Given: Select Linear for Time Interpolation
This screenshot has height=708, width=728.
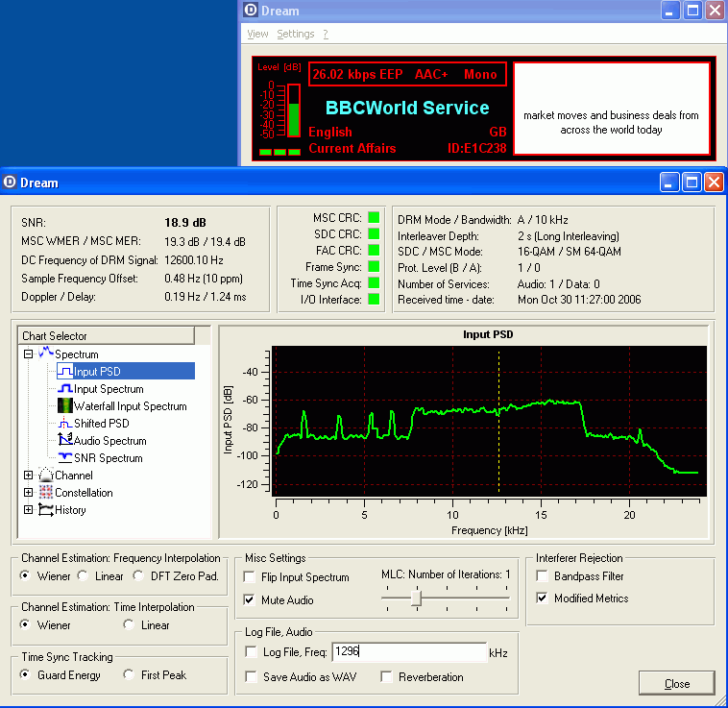Looking at the screenshot, I should 129,624.
